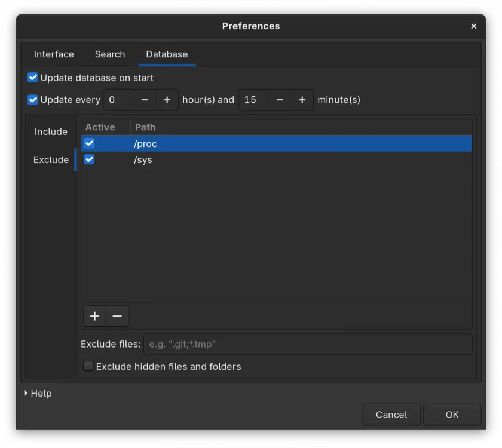This screenshot has height=448, width=502.
Task: Click the hours number field
Action: [x=118, y=100]
